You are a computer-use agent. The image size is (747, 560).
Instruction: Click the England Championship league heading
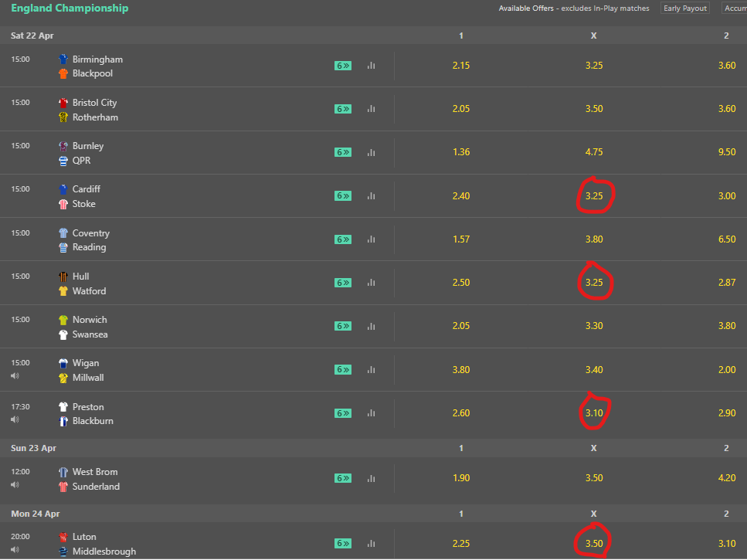point(70,8)
